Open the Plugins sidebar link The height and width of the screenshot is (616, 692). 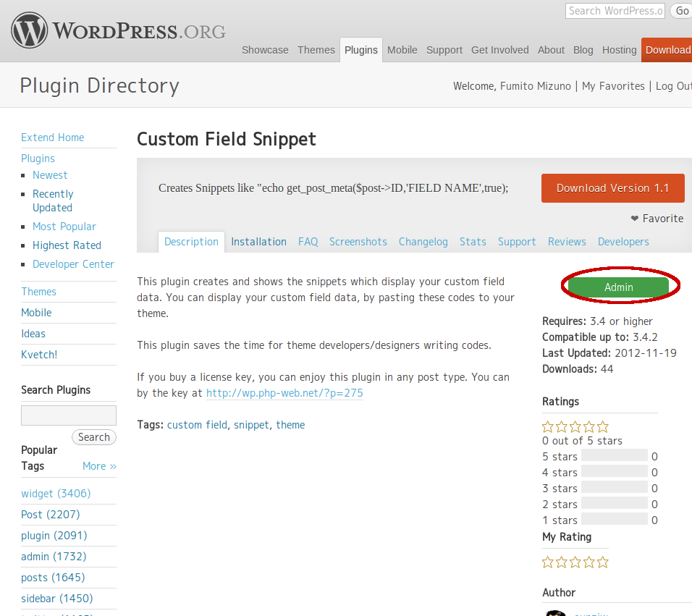pos(38,159)
